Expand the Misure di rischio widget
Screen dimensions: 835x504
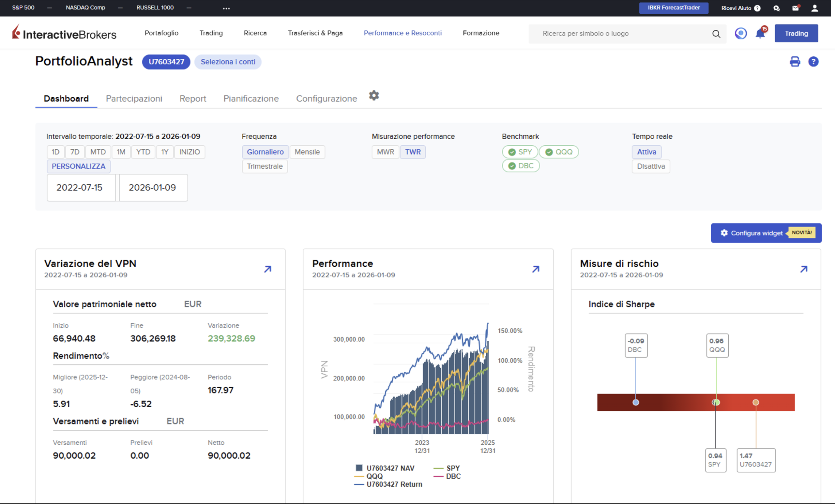803,269
